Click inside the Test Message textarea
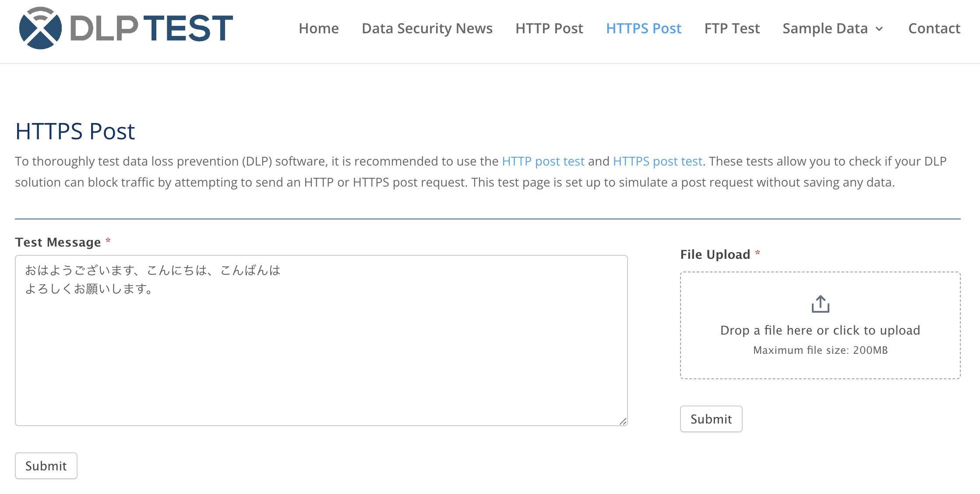This screenshot has width=980, height=494. click(x=321, y=340)
